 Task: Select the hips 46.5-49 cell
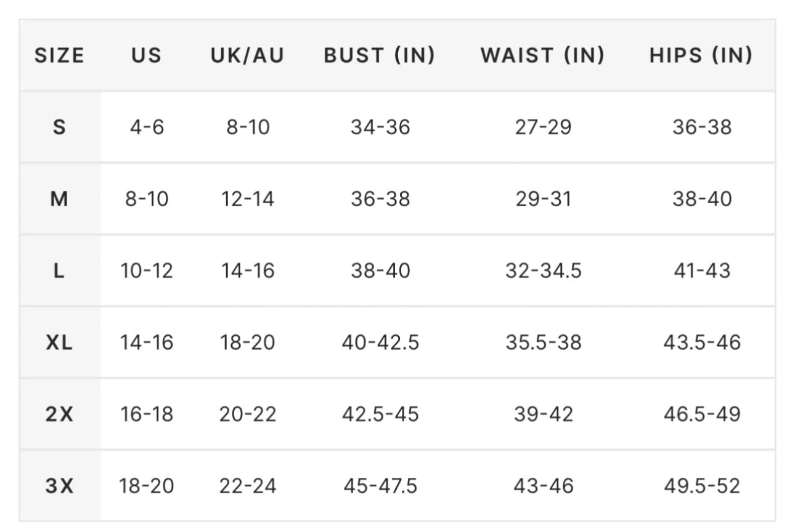pyautogui.click(x=702, y=414)
